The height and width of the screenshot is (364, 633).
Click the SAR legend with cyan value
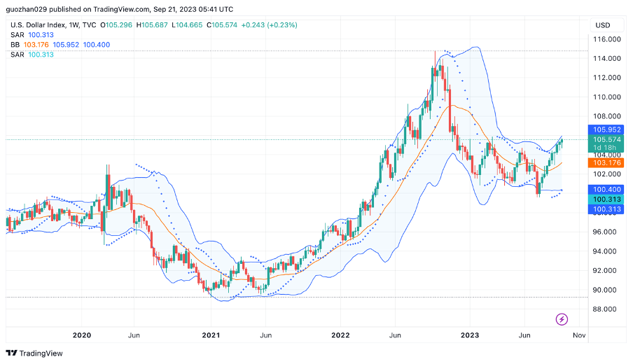tap(18, 55)
